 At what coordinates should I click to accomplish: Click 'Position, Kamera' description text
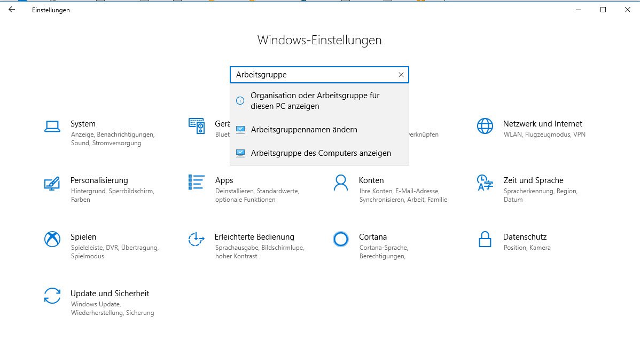click(x=527, y=248)
